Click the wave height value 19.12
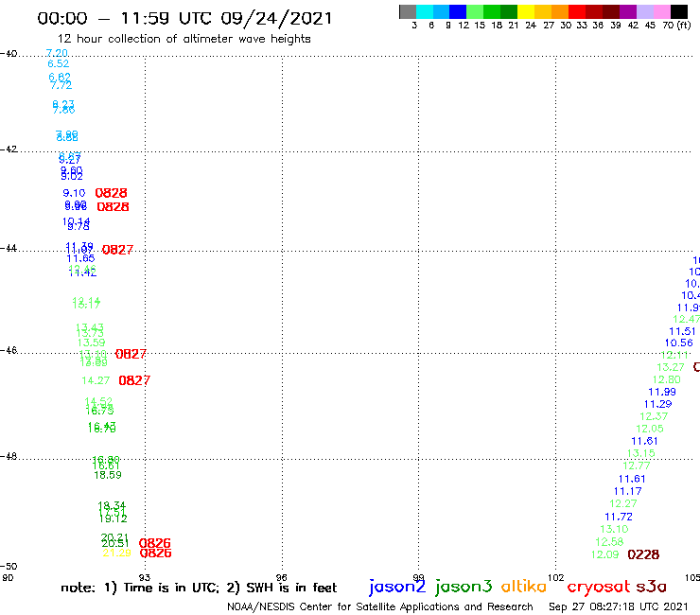This screenshot has width=700, height=615. tap(114, 519)
